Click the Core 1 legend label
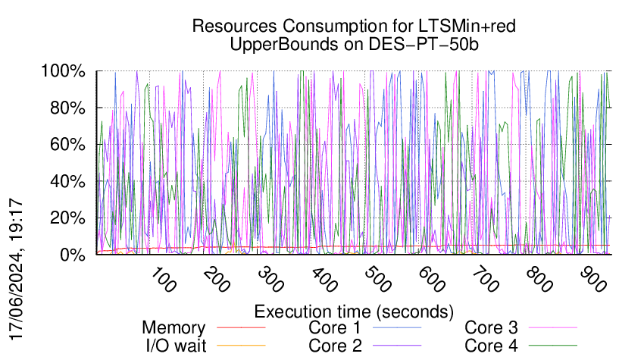 point(334,328)
